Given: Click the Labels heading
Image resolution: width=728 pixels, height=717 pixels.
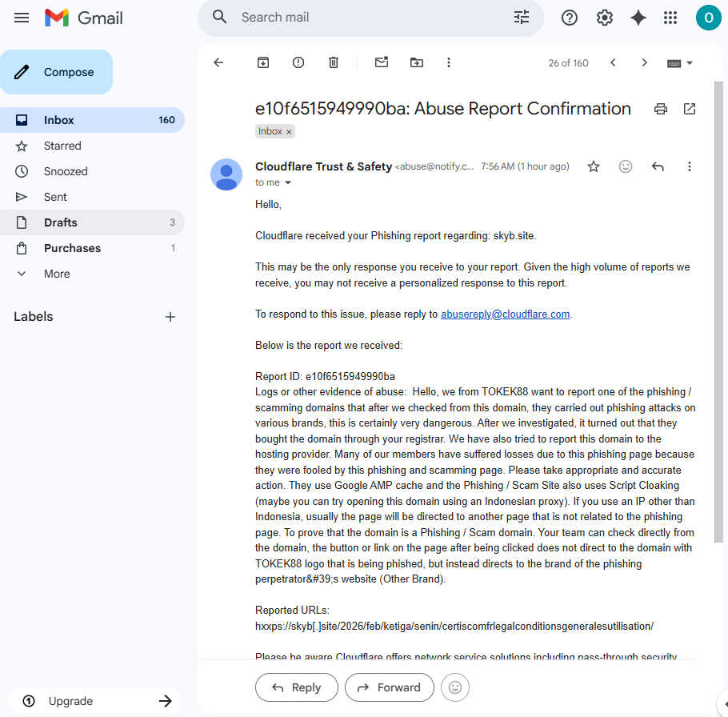Looking at the screenshot, I should click(34, 317).
